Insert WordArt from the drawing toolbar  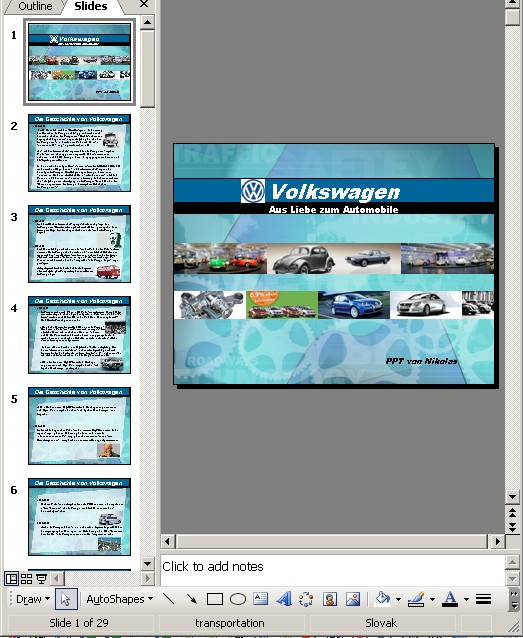(x=284, y=599)
